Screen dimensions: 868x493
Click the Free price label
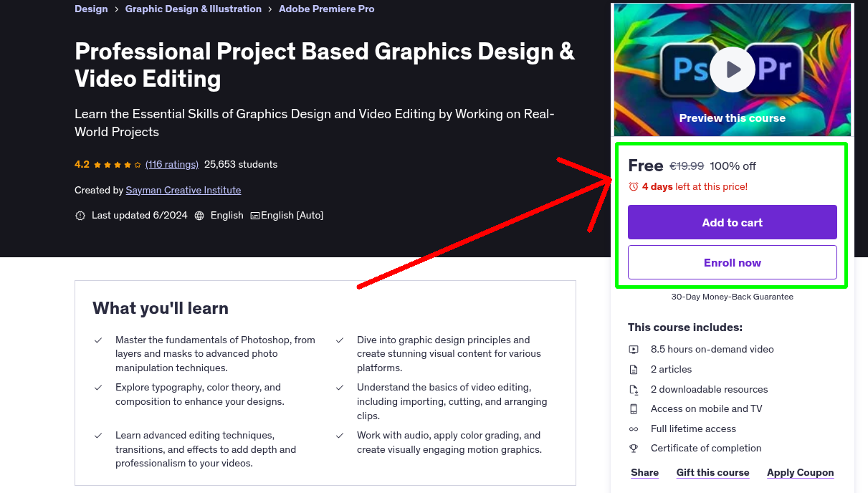[646, 166]
